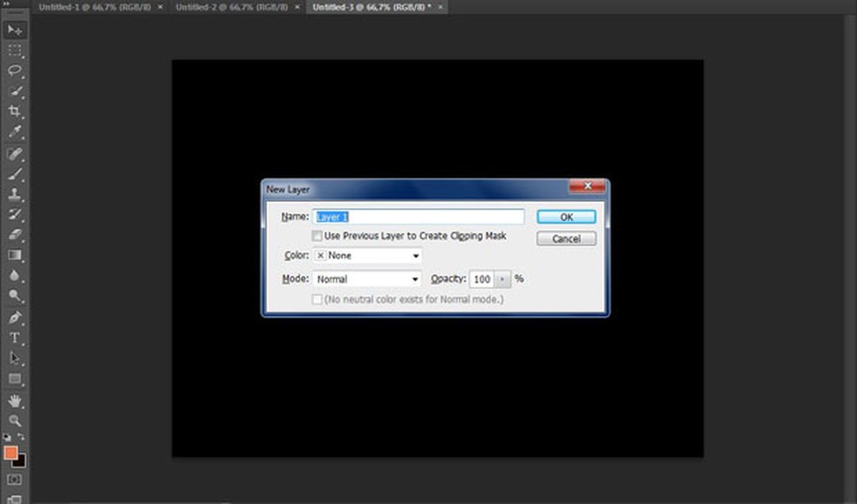Reset default foreground and background colors

pyautogui.click(x=7, y=437)
